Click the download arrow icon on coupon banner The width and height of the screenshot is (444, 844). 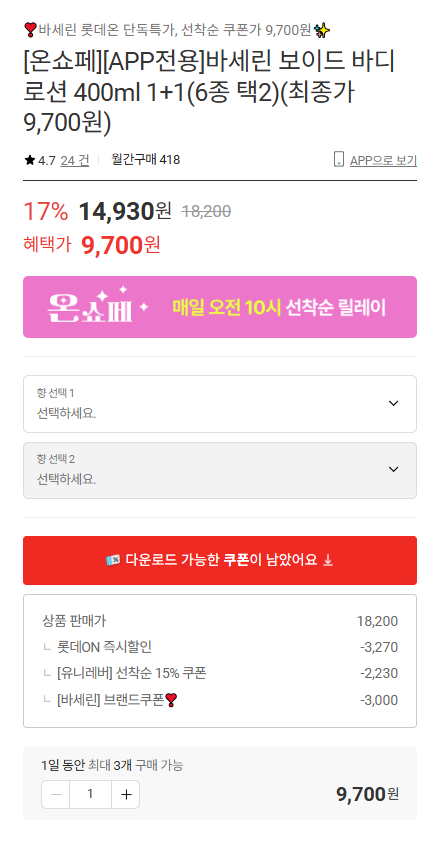328,560
